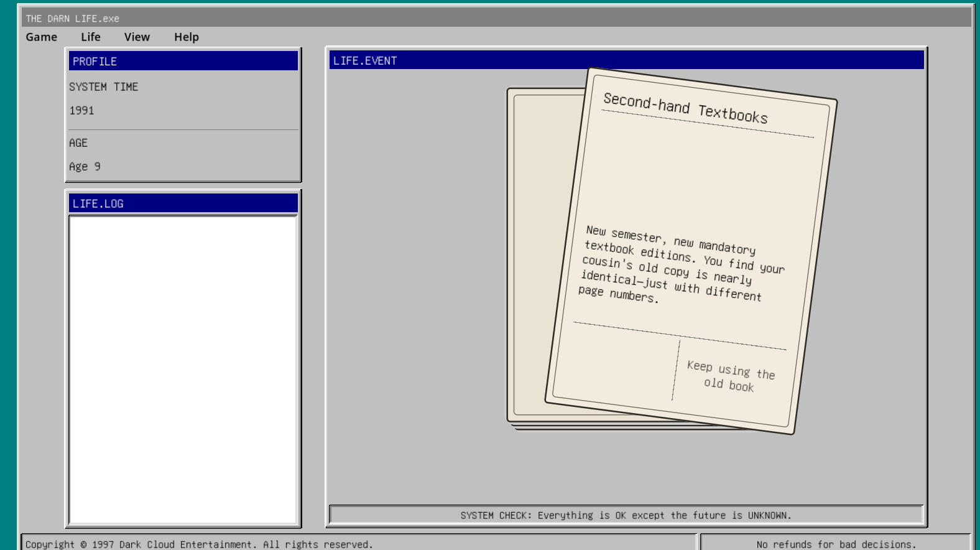Click the 'Age 9' value in profile
980x550 pixels.
click(85, 167)
